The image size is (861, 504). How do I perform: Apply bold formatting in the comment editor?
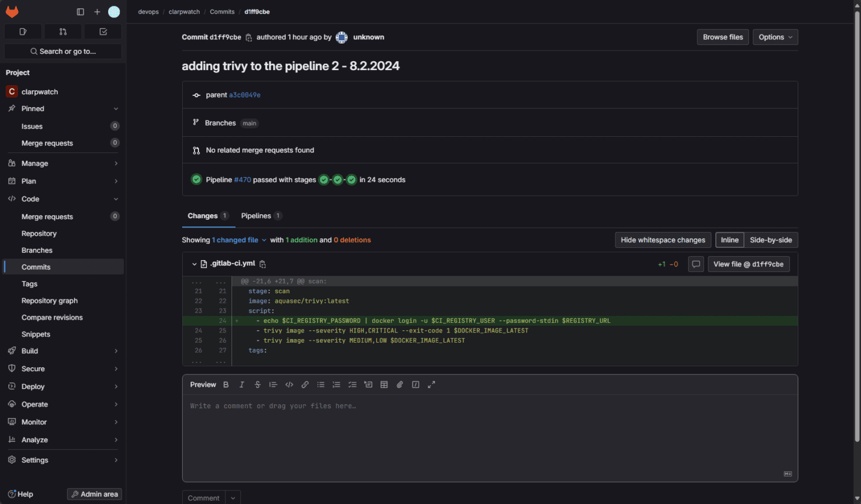[x=226, y=385]
